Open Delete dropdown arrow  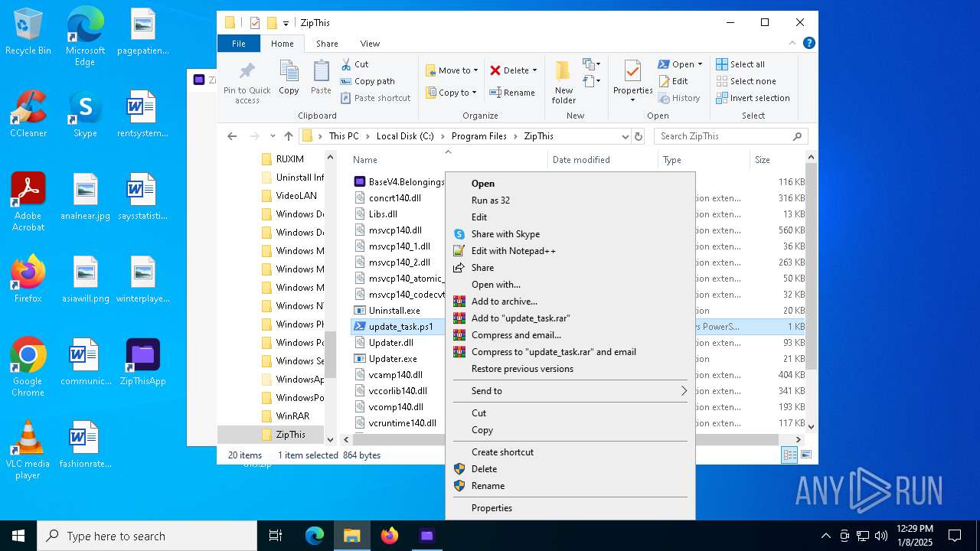point(534,70)
